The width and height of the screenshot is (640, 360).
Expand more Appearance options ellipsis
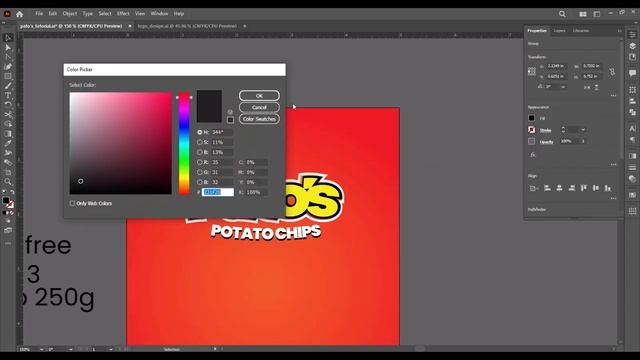(x=613, y=164)
